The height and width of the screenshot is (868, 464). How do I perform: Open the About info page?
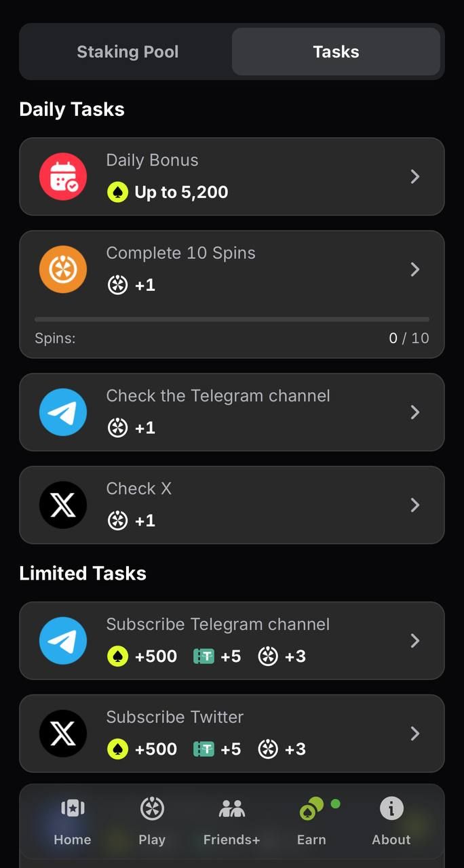[x=391, y=821]
